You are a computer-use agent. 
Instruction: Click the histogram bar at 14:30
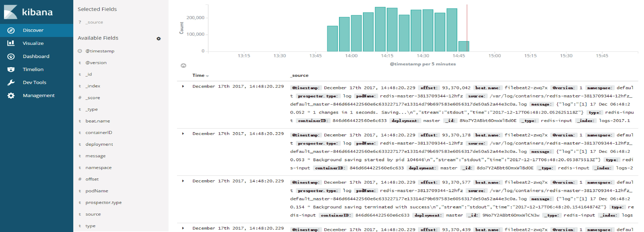coord(428,31)
